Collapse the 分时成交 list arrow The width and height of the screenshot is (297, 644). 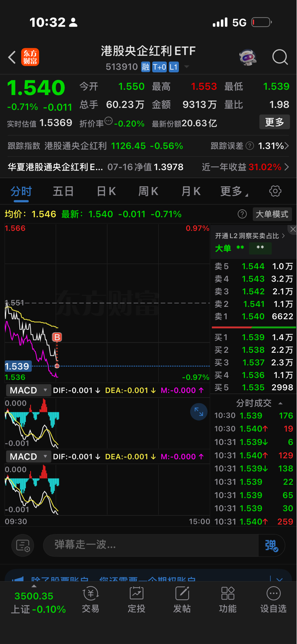pyautogui.click(x=280, y=403)
